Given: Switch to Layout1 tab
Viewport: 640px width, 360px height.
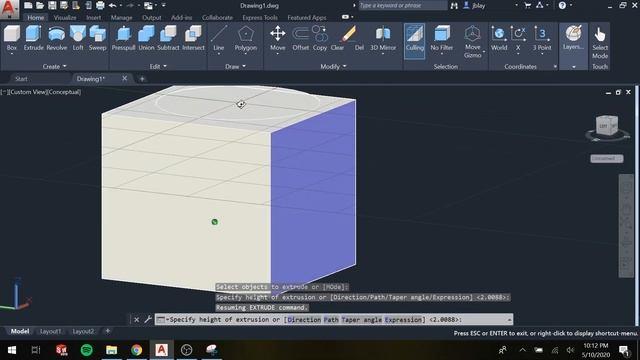Looking at the screenshot, I should coord(51,331).
